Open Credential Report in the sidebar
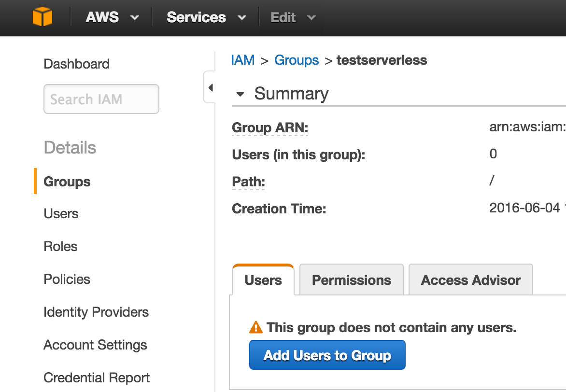This screenshot has width=566, height=392. 97,378
